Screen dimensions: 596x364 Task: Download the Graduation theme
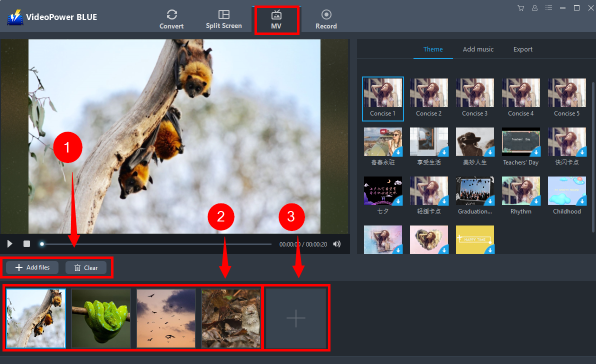pos(489,201)
